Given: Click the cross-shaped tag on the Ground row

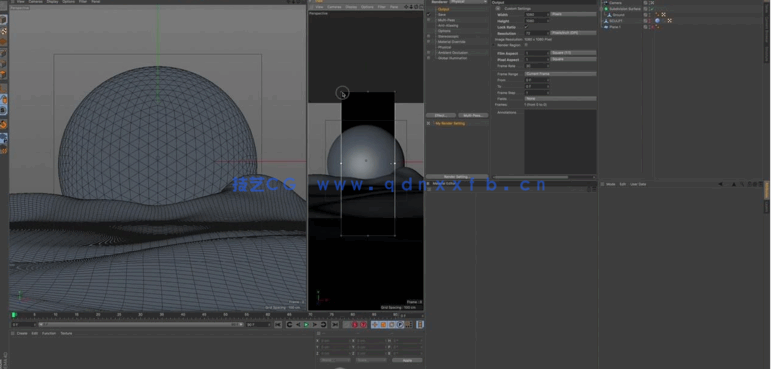Looking at the screenshot, I should tap(663, 15).
